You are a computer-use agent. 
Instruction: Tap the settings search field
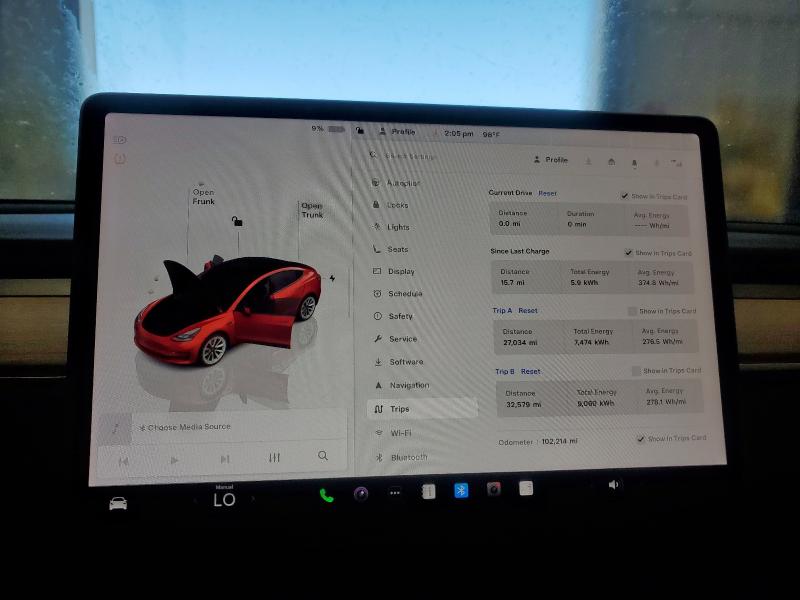coord(420,156)
